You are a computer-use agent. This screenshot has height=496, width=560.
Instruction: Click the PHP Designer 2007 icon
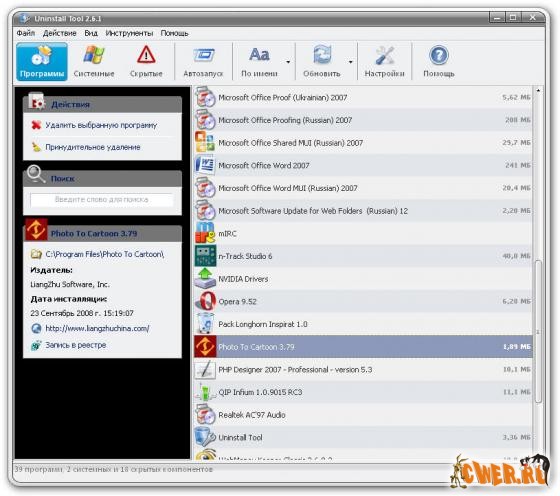tap(205, 369)
